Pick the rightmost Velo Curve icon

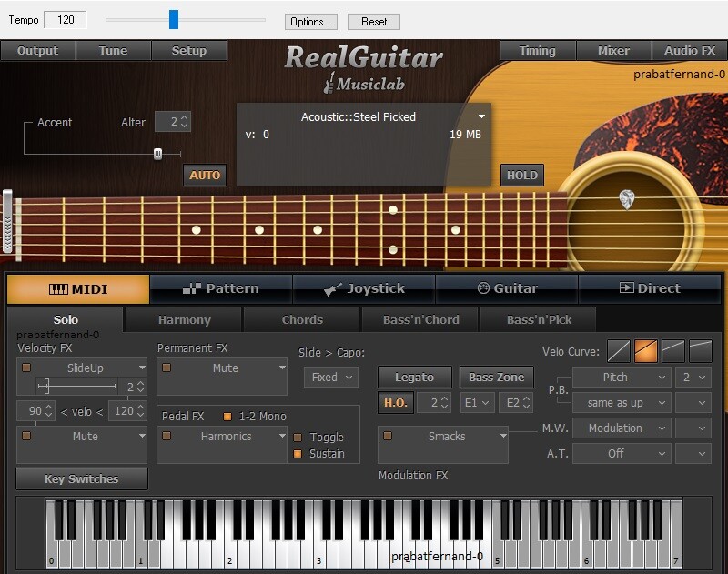pos(701,350)
